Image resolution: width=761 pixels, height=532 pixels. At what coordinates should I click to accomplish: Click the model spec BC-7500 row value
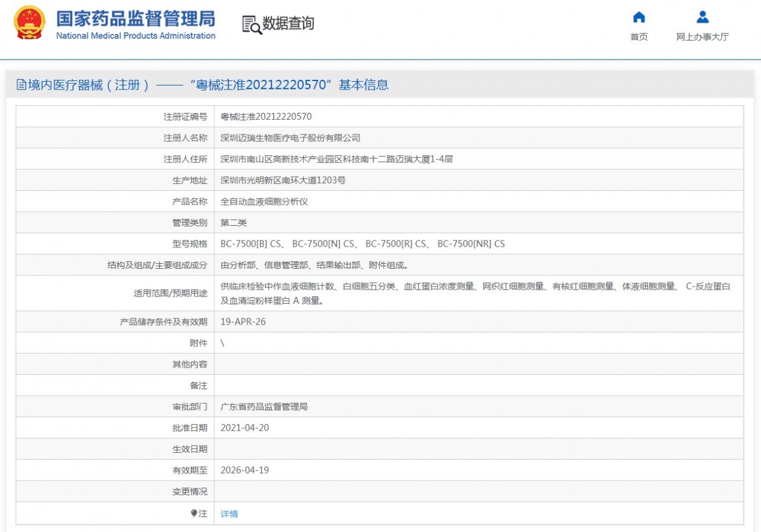[x=362, y=244]
